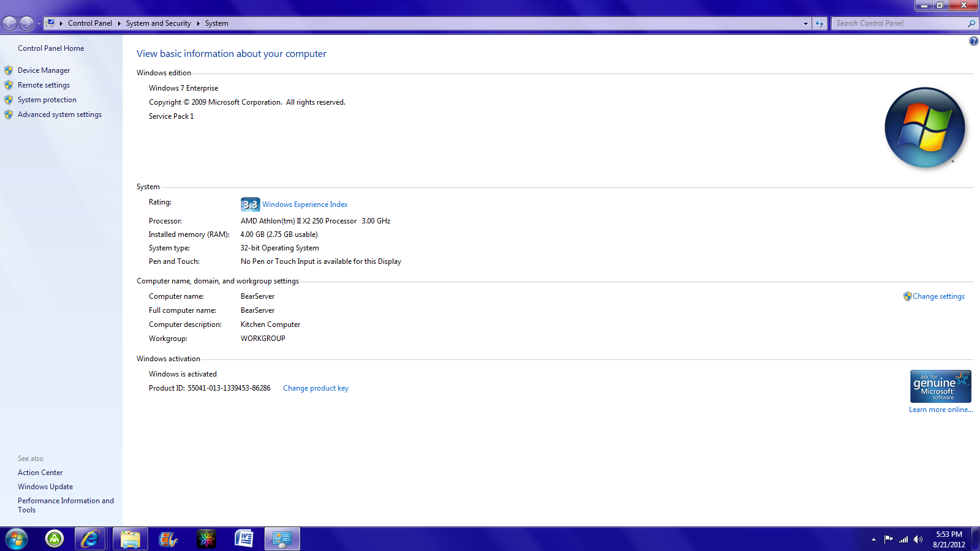Viewport: 980px width, 551px height.
Task: Click the computer name value BearServer
Action: click(x=257, y=296)
